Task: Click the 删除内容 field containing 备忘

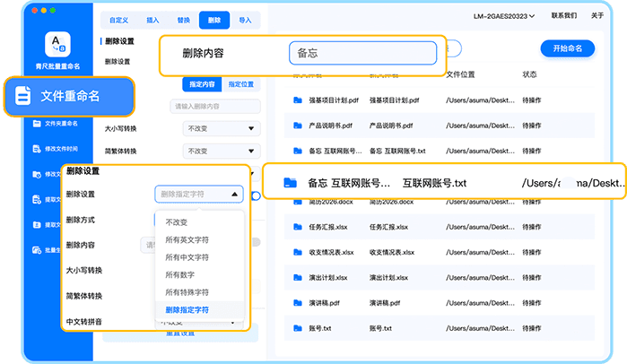Action: 361,53
